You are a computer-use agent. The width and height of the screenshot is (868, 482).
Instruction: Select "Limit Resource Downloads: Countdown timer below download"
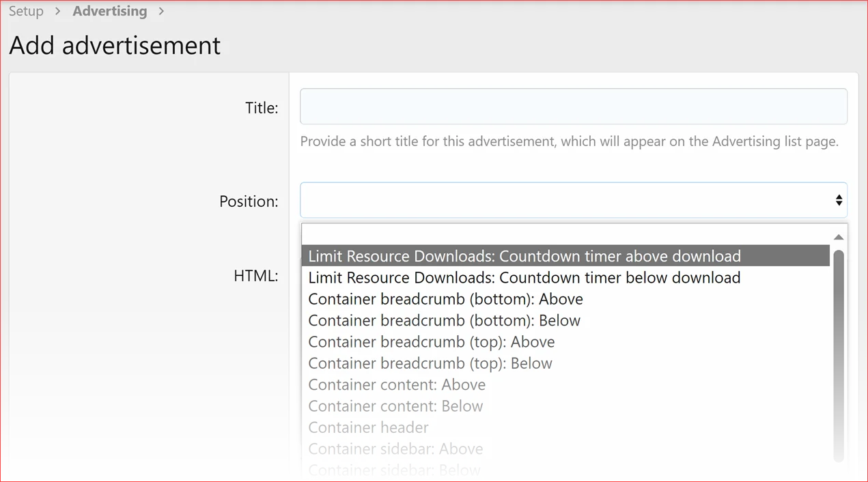pos(524,277)
